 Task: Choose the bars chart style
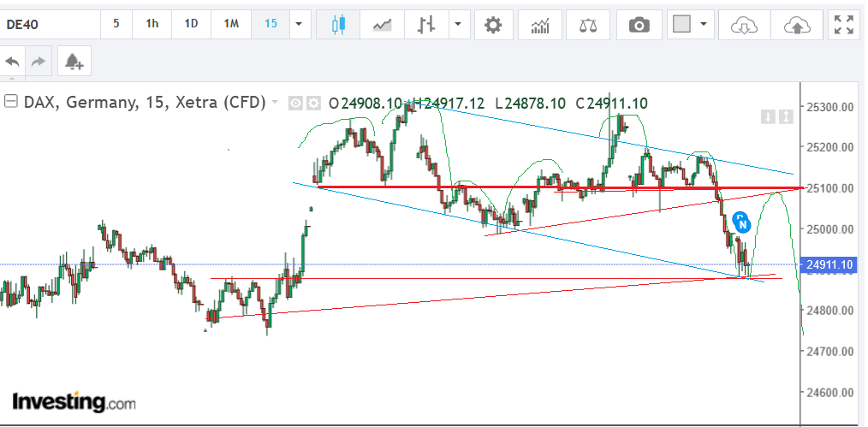coord(425,25)
